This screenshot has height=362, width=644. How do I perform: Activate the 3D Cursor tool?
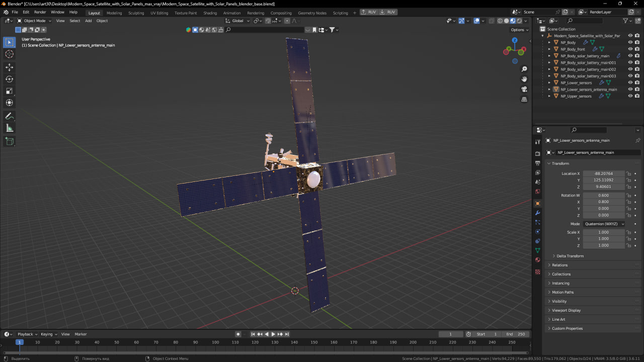[9, 54]
